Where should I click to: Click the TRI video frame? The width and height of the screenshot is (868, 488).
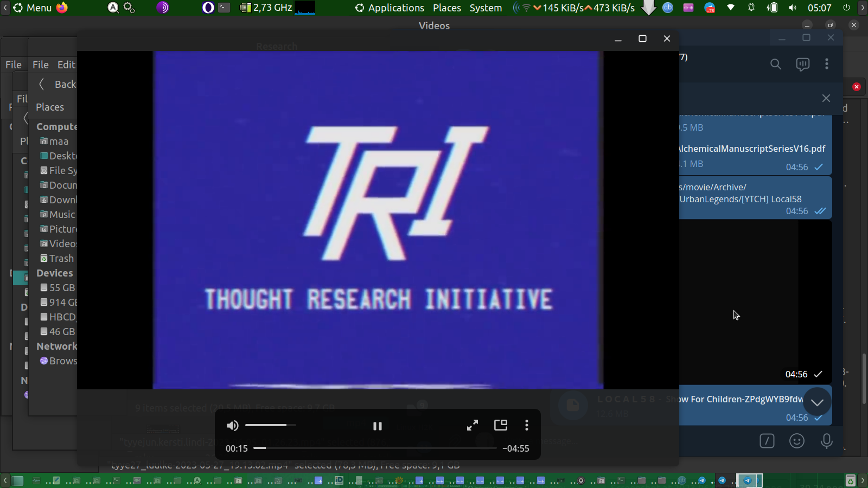pyautogui.click(x=378, y=220)
